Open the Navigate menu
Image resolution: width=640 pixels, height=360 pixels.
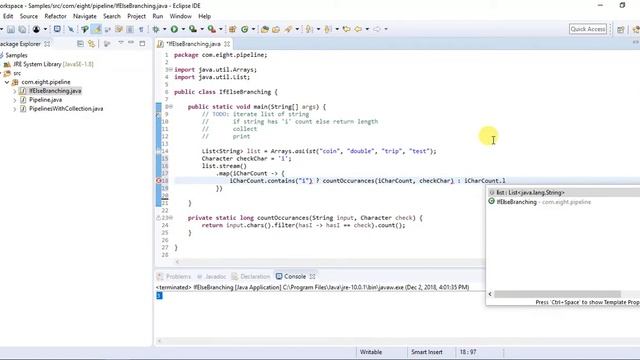click(x=84, y=16)
